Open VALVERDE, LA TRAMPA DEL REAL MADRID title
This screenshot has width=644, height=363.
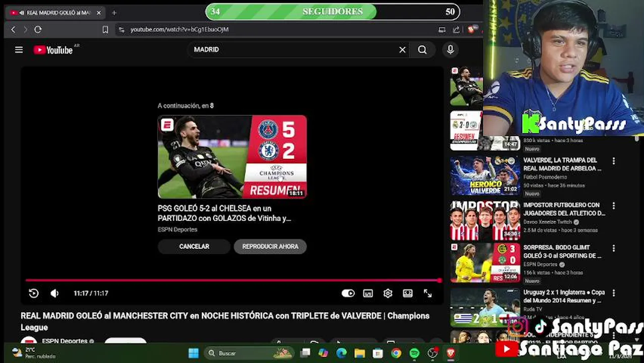tap(562, 164)
